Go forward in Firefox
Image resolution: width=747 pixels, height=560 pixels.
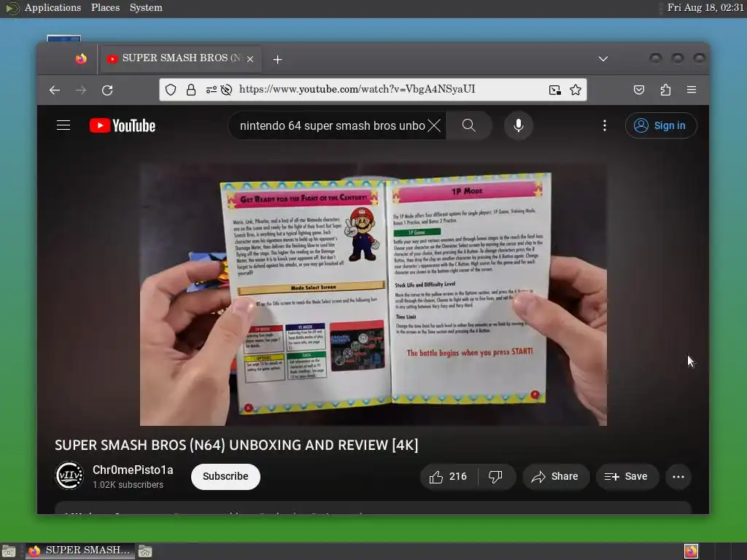pos(81,90)
